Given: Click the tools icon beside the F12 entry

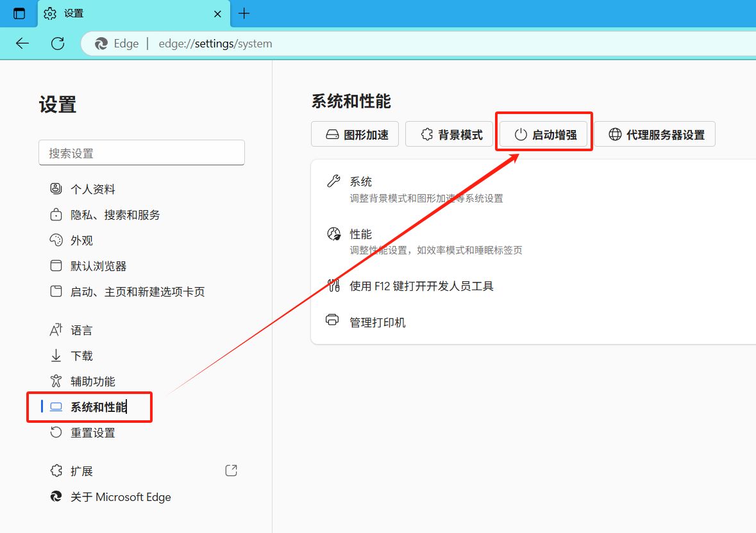Looking at the screenshot, I should click(x=333, y=286).
